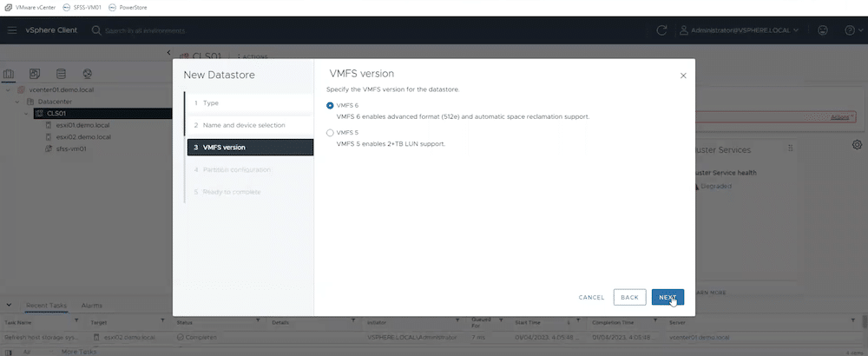Click the esxi02.demo.local host icon in the tree
This screenshot has width=868, height=356.
coord(49,136)
